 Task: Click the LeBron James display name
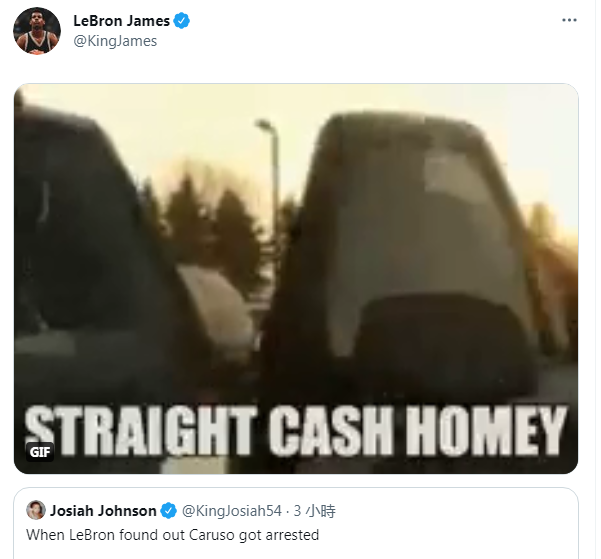pos(121,21)
